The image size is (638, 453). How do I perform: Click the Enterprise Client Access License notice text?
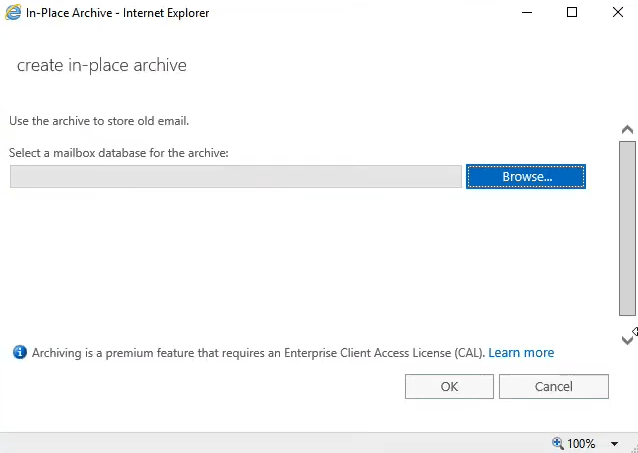click(x=258, y=353)
